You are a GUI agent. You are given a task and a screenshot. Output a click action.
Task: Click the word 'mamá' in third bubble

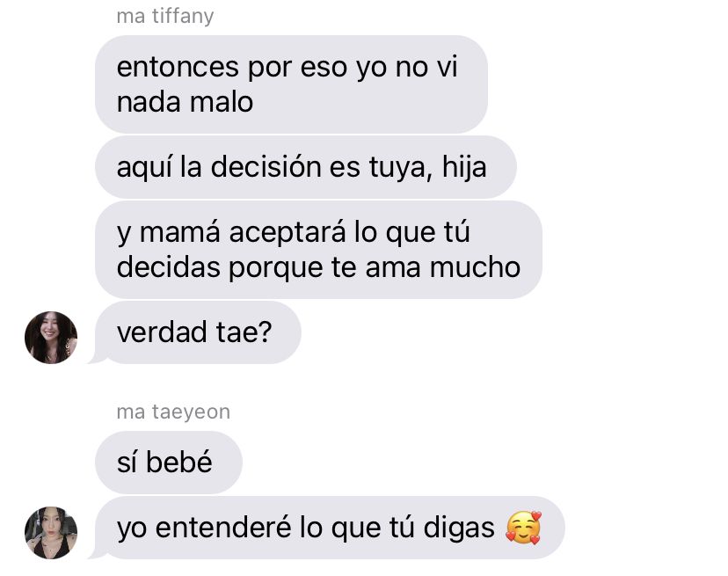click(179, 232)
